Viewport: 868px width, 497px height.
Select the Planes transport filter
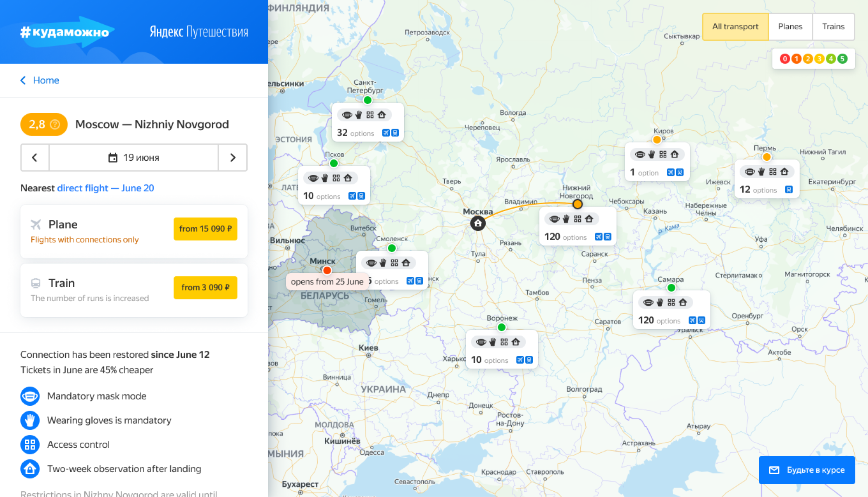[790, 26]
